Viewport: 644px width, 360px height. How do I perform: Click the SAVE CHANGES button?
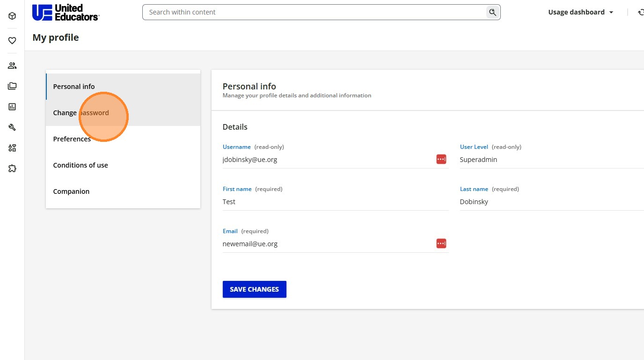(255, 289)
